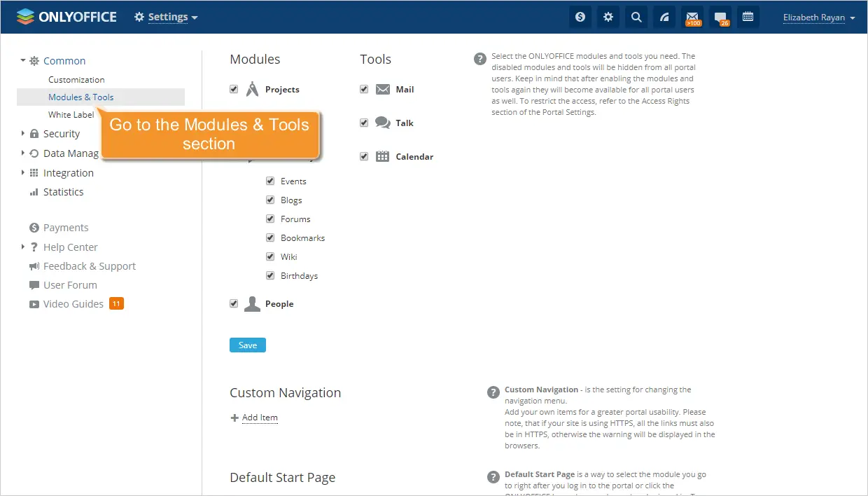
Task: Click the calendar grid icon in the Tools list
Action: (x=382, y=156)
